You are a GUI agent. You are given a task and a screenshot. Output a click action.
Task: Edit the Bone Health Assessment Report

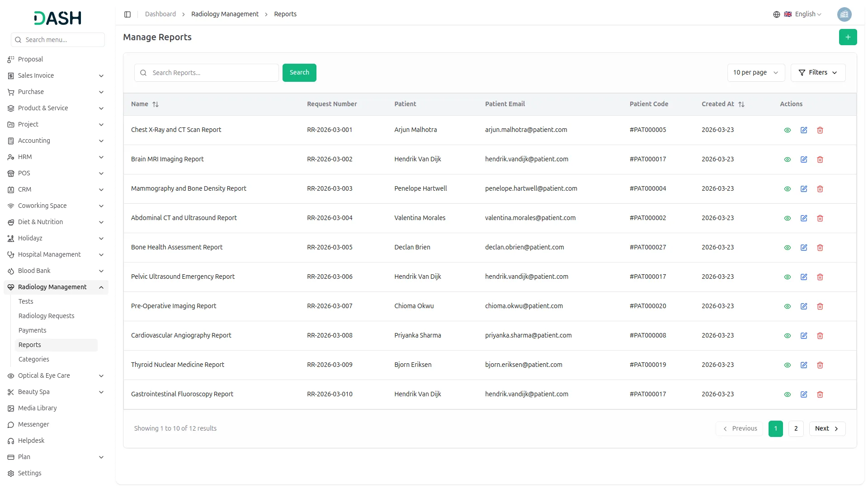[x=803, y=248]
